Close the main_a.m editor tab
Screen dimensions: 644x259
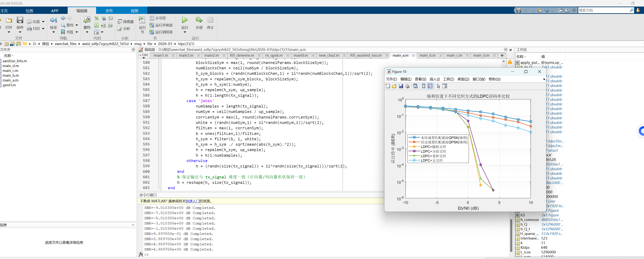tap(414, 55)
